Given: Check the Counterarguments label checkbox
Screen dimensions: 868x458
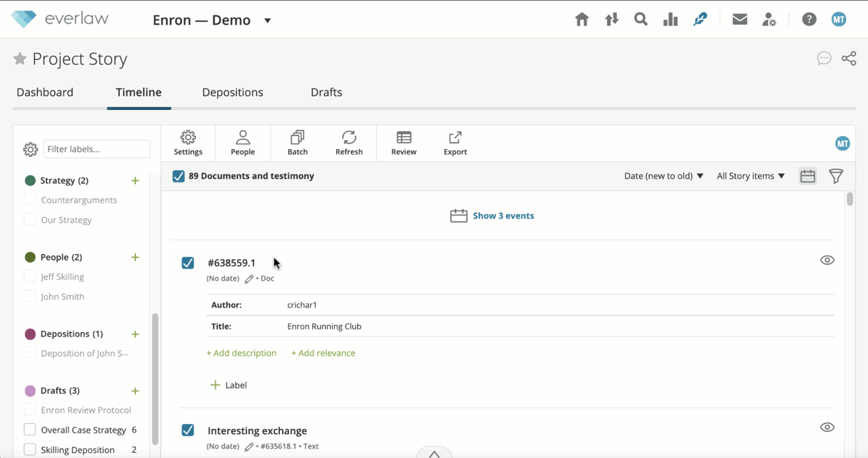Looking at the screenshot, I should [x=30, y=200].
